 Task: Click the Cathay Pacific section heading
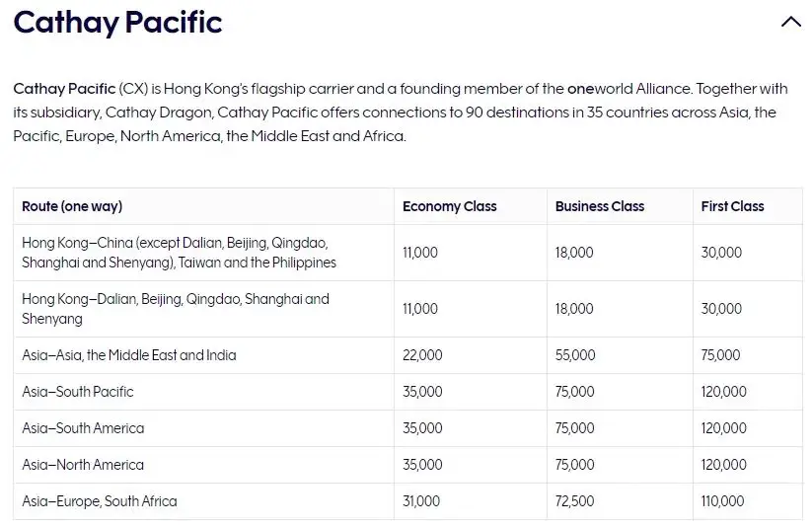(117, 22)
